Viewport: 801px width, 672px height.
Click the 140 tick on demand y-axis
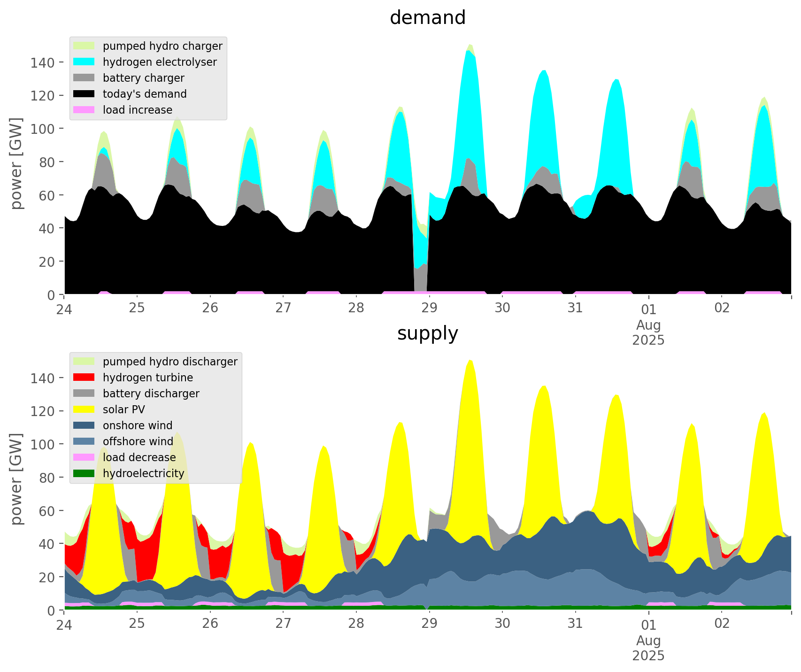point(42,62)
